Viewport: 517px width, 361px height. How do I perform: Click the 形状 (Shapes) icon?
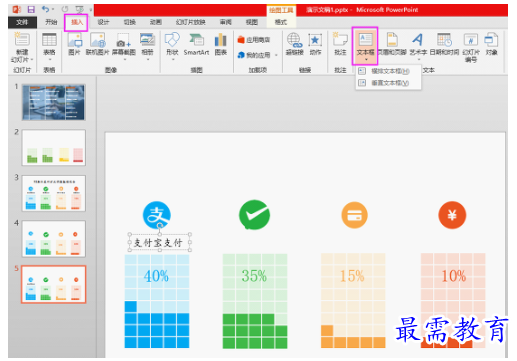click(172, 40)
